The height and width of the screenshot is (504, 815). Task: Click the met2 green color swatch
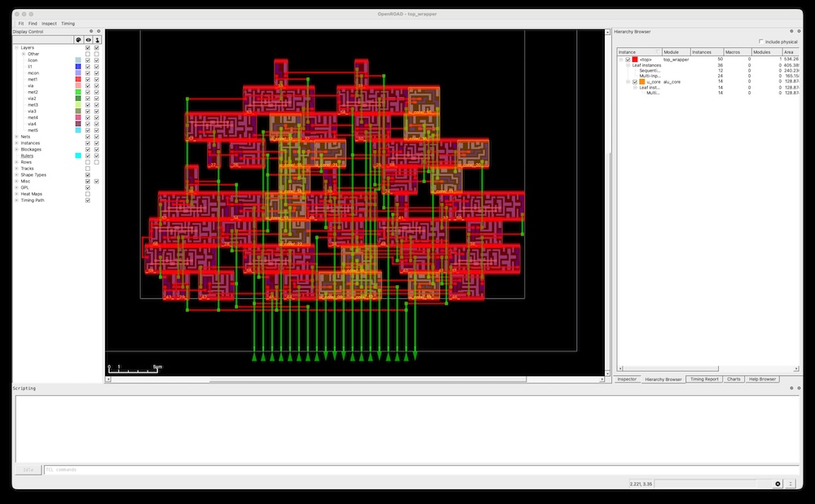(x=78, y=93)
